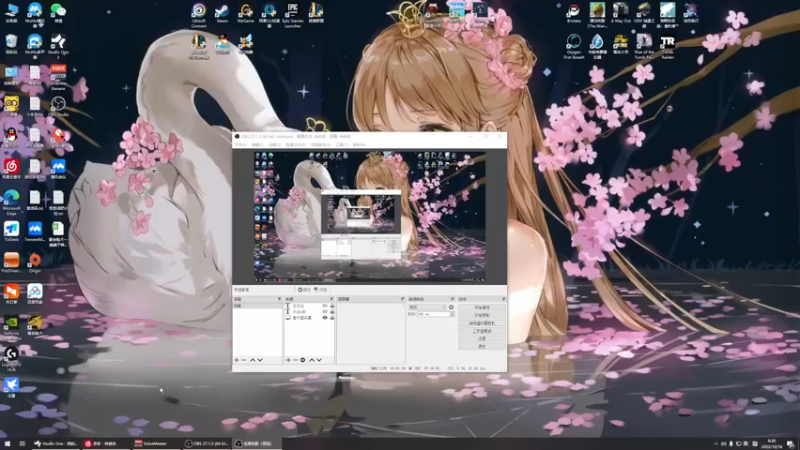Open Brotato desktop shortcut
The height and width of the screenshot is (450, 800).
point(573,13)
